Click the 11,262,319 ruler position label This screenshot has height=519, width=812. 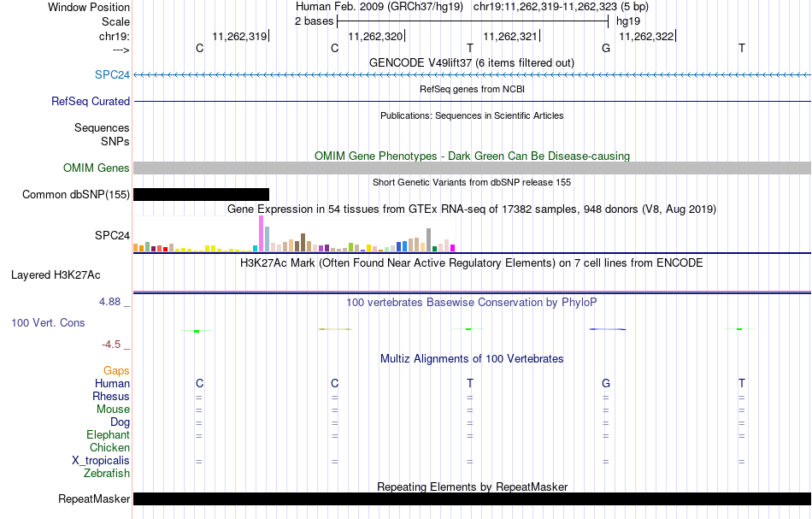(x=239, y=36)
